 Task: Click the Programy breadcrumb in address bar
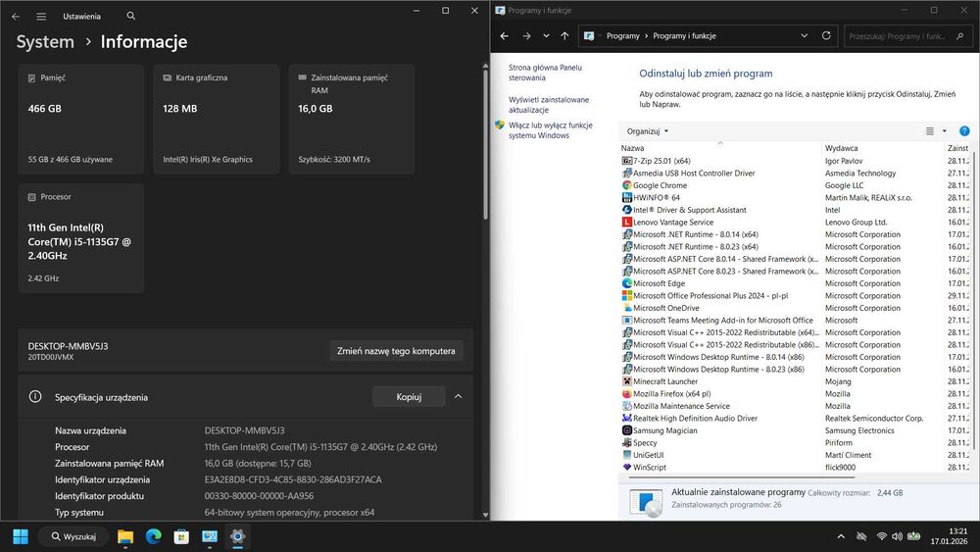[622, 36]
